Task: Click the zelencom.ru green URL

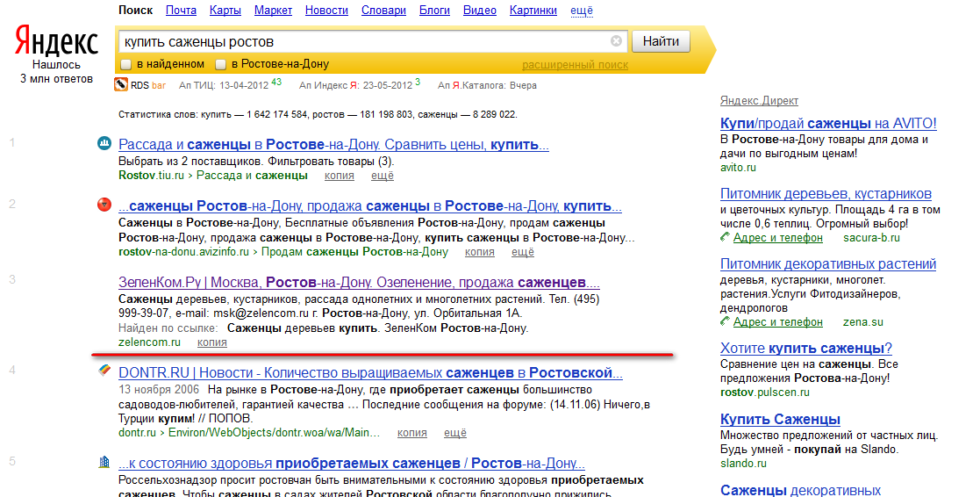Action: (149, 342)
